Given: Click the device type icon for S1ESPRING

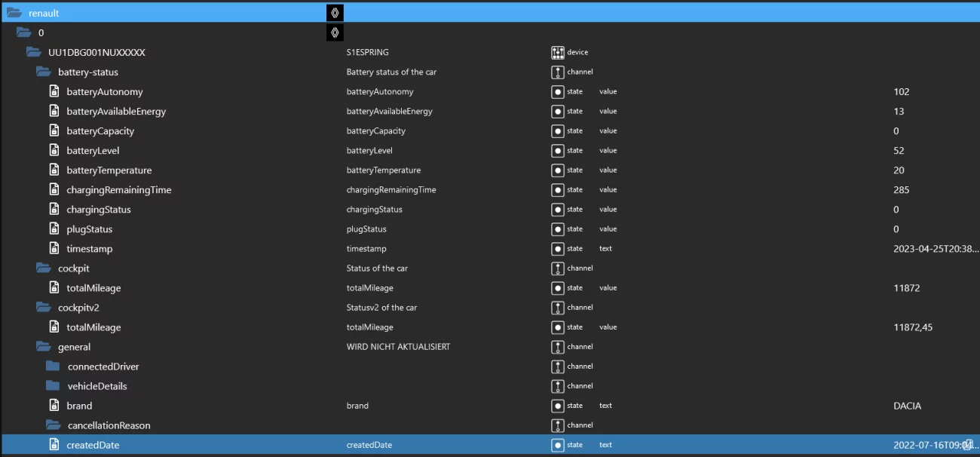Looking at the screenshot, I should point(558,53).
